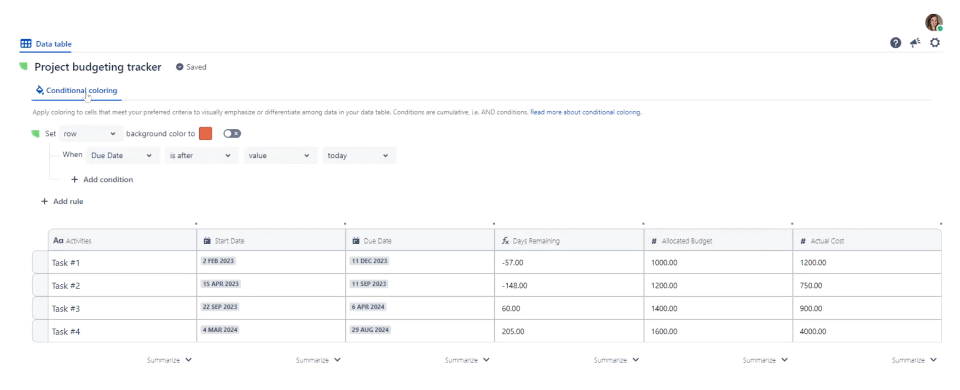Open Read more about conditional coloring link
Viewport: 960px width, 390px height.
[586, 113]
